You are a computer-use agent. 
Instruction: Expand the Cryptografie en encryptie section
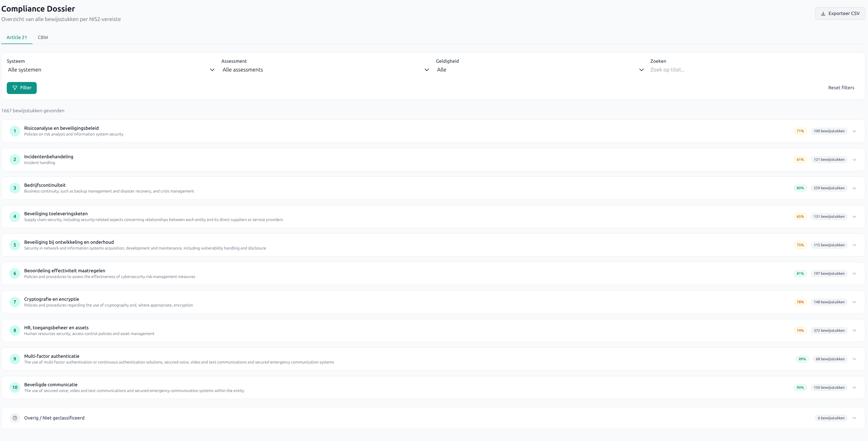(x=854, y=302)
